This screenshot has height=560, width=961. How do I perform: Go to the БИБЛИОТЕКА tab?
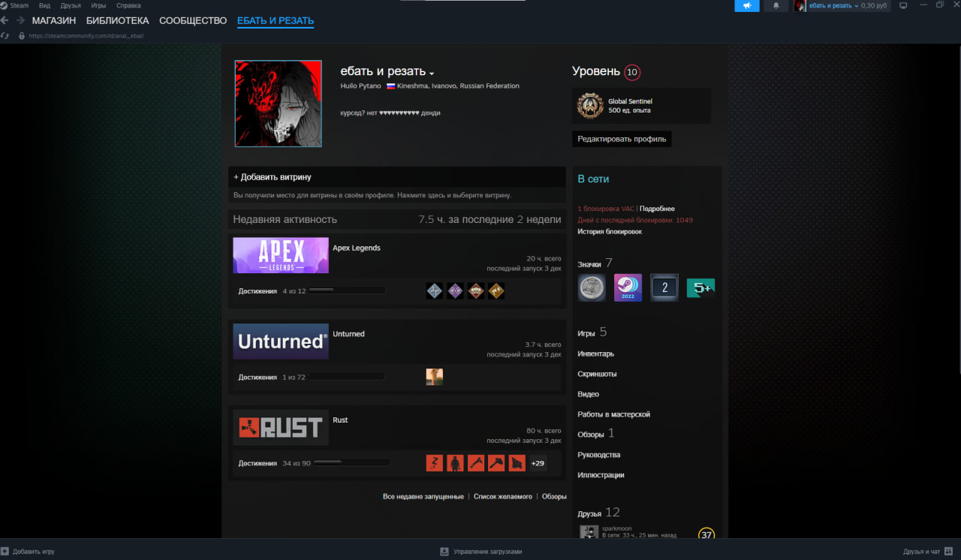(x=117, y=20)
